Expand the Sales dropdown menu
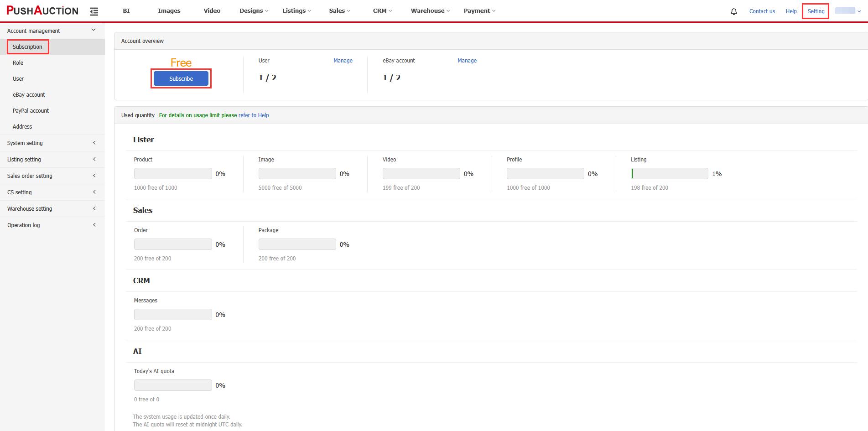The image size is (868, 431). click(x=340, y=11)
